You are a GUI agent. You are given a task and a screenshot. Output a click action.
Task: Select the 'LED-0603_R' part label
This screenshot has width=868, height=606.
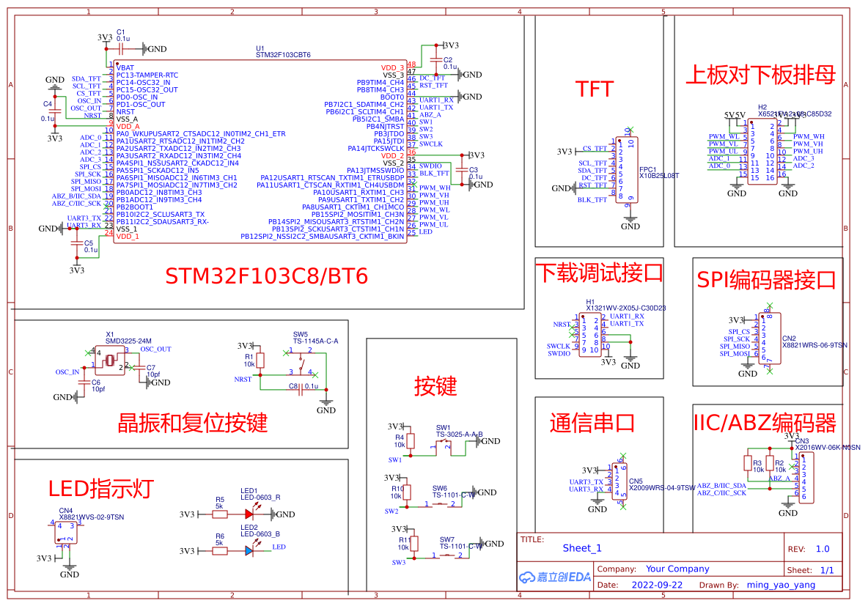coord(260,498)
